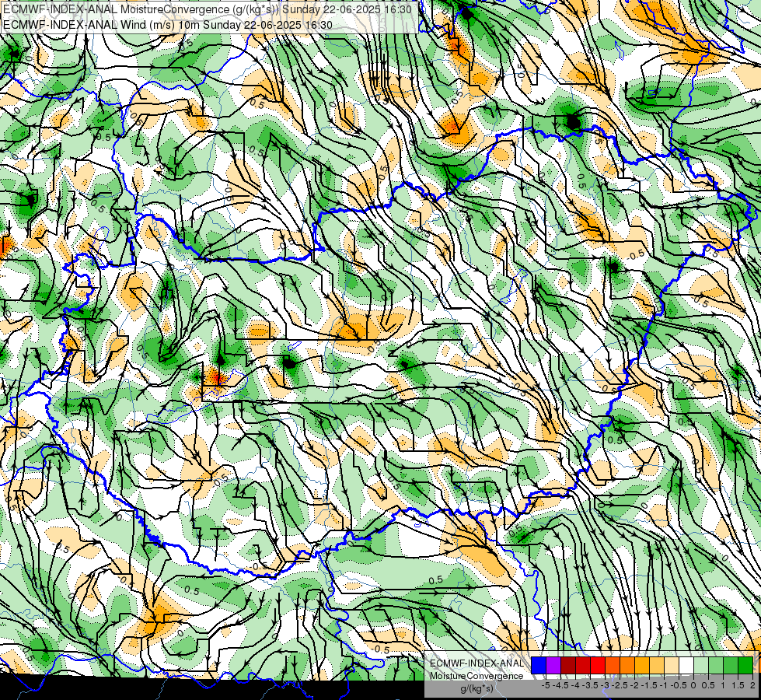Select the dark red swatch between -3.5 and -3
This screenshot has width=761, height=700.
point(583,665)
